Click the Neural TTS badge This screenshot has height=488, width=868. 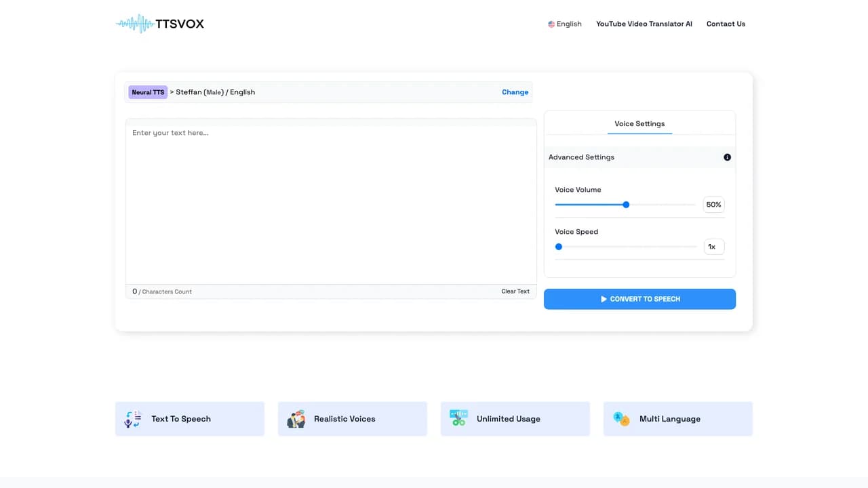click(148, 92)
